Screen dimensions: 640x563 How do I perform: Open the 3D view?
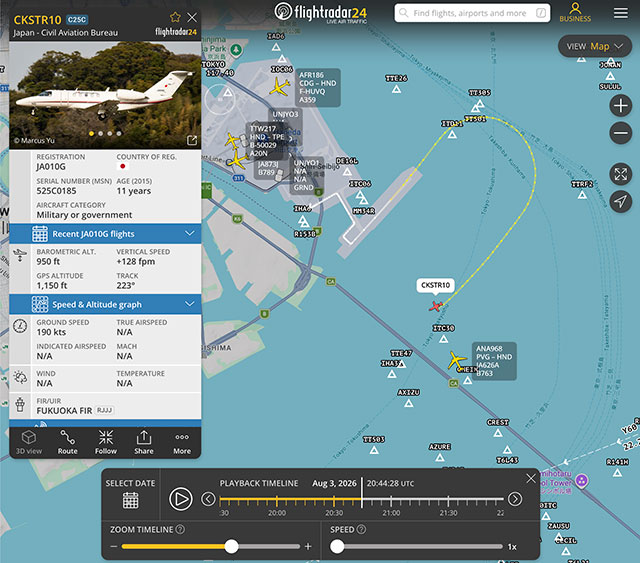click(29, 442)
